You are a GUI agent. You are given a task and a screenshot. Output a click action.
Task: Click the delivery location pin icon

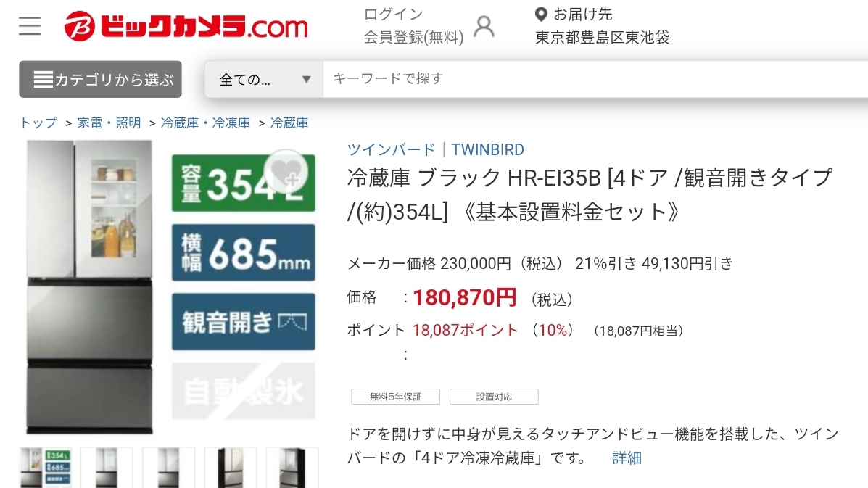(541, 15)
